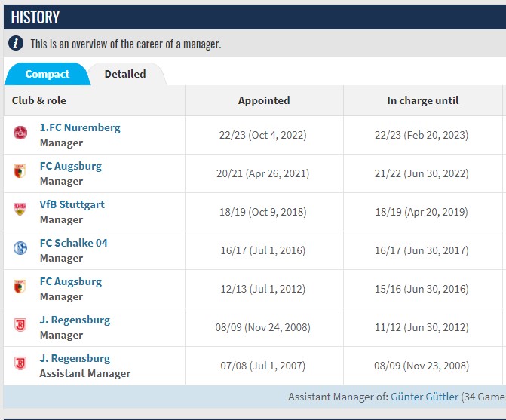
Task: Open the FC Schalke 04 club link
Action: [74, 243]
